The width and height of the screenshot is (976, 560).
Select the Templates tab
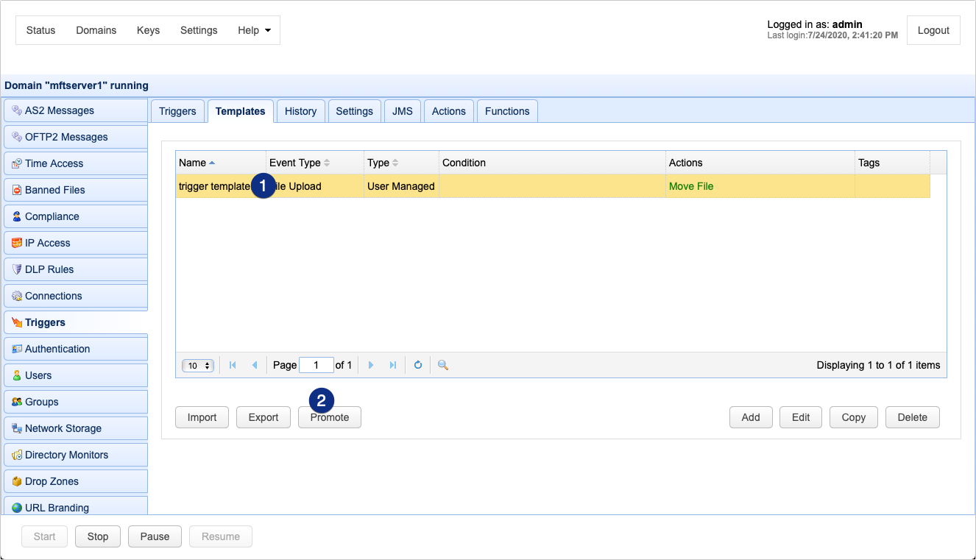241,111
